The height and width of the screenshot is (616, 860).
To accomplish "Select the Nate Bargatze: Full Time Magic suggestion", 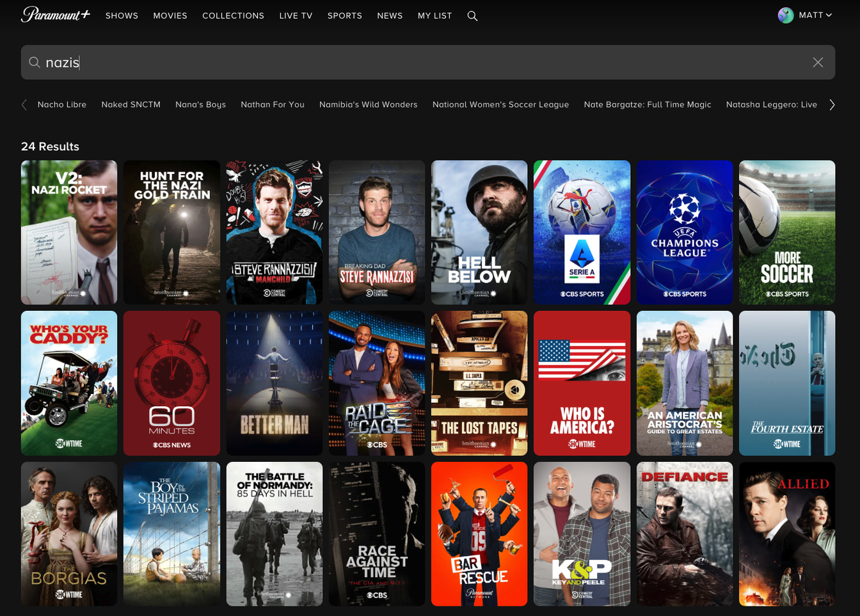I will coord(648,104).
